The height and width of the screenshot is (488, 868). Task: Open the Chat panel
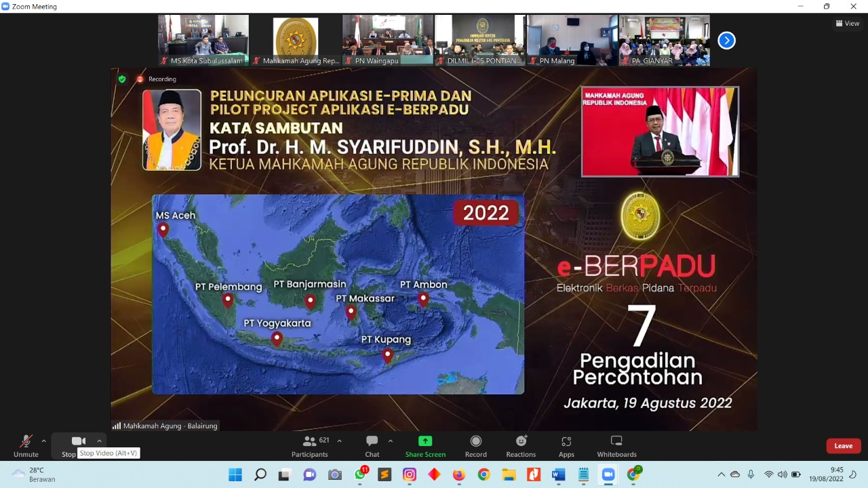point(372,445)
